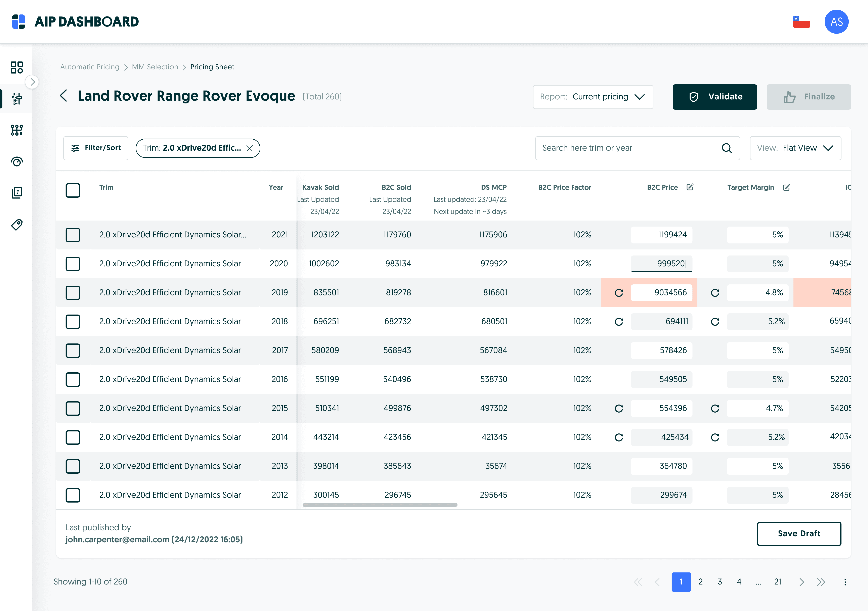Reset B2C Price for the 2019 row
The width and height of the screenshot is (868, 611).
[619, 293]
